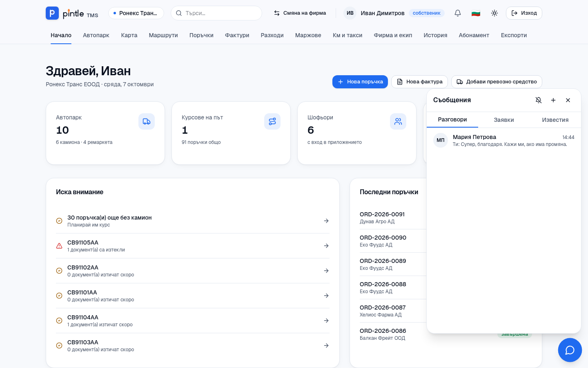Click the Търси search field

[x=216, y=13]
